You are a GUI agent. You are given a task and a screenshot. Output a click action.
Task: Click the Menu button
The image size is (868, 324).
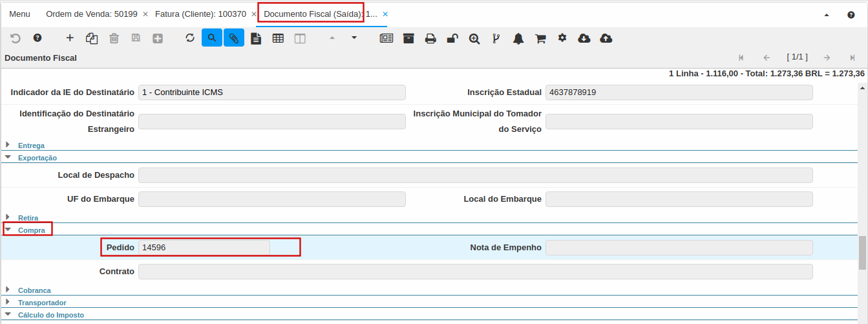click(x=19, y=14)
